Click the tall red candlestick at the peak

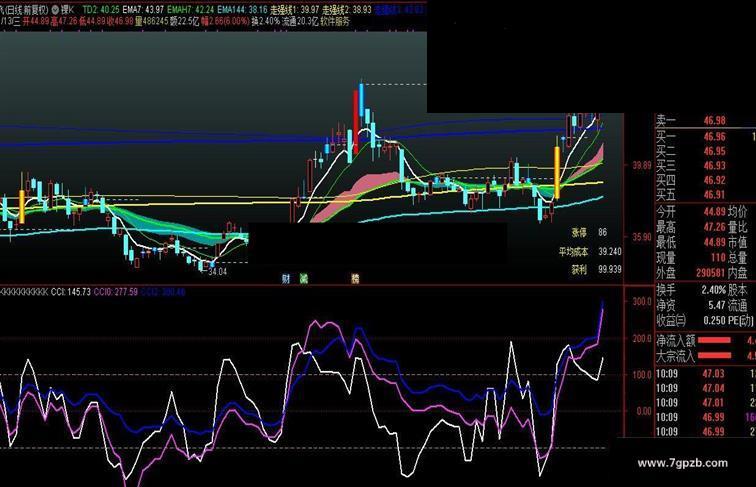pos(356,122)
